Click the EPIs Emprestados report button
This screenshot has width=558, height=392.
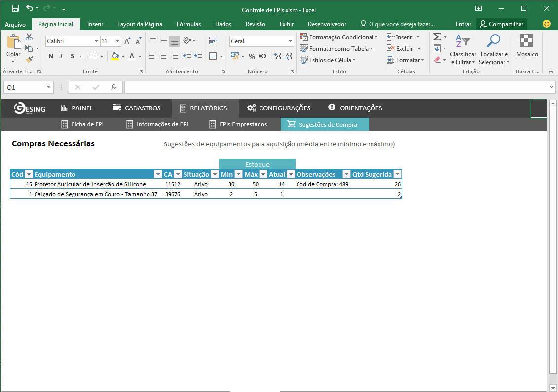[238, 124]
